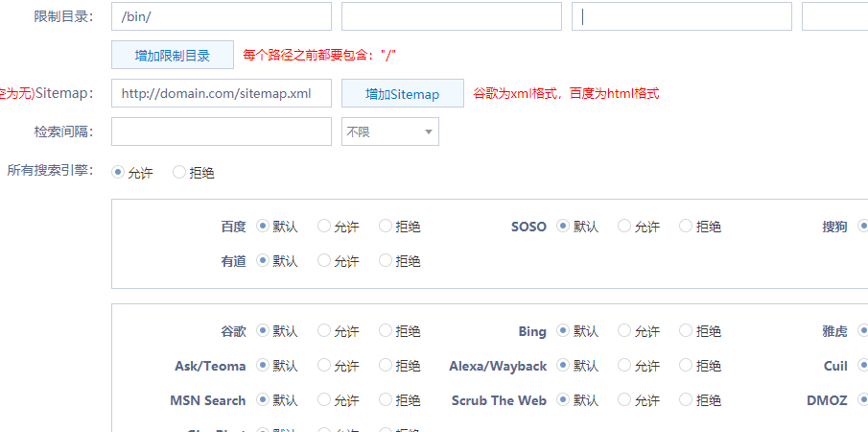Set 百度 to 允许
This screenshot has width=868, height=432.
pyautogui.click(x=324, y=227)
